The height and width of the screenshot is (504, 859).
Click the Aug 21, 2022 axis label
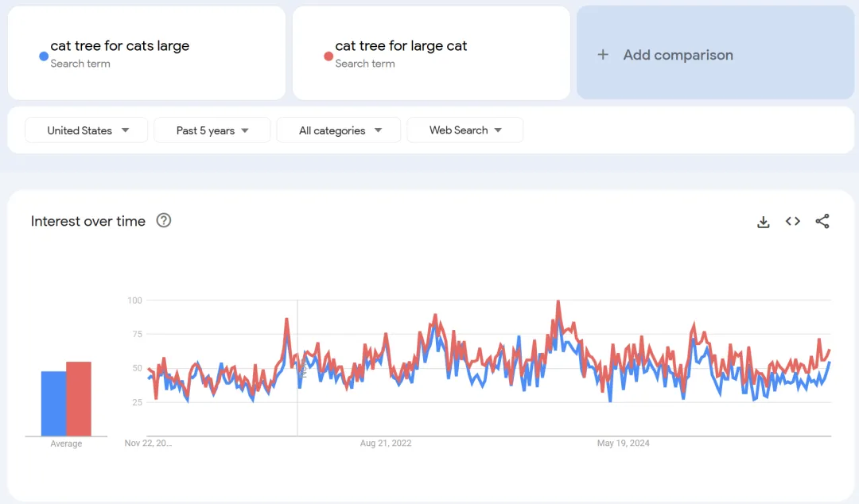pos(386,443)
